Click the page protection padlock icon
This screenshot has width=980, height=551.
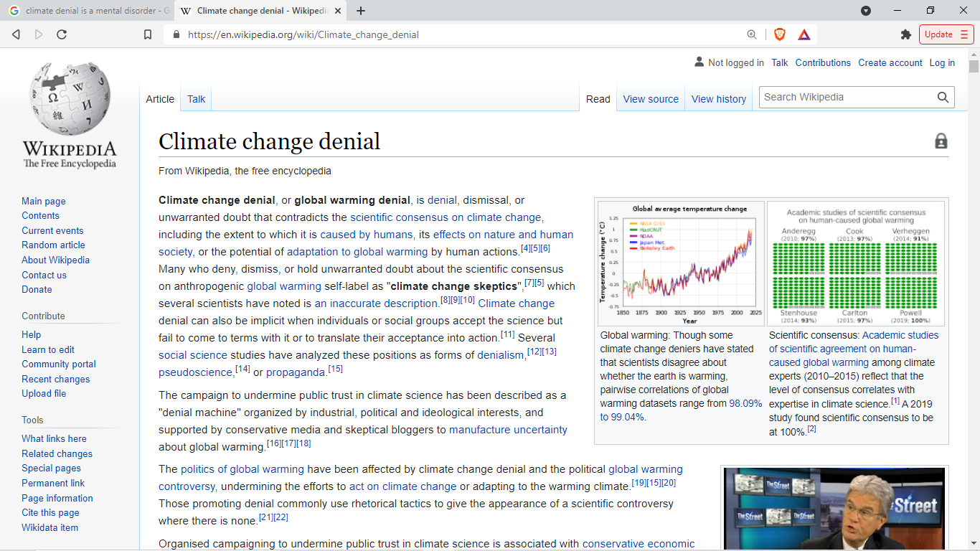point(941,141)
